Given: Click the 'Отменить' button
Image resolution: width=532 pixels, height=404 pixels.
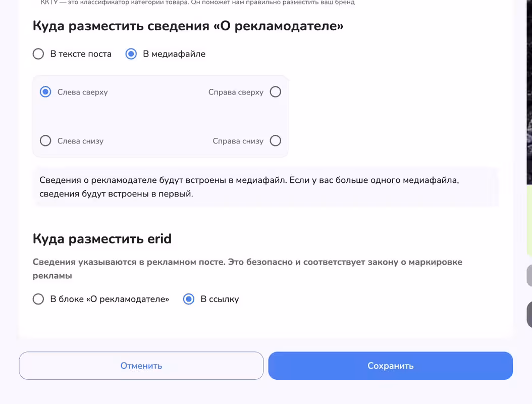Looking at the screenshot, I should pos(141,366).
